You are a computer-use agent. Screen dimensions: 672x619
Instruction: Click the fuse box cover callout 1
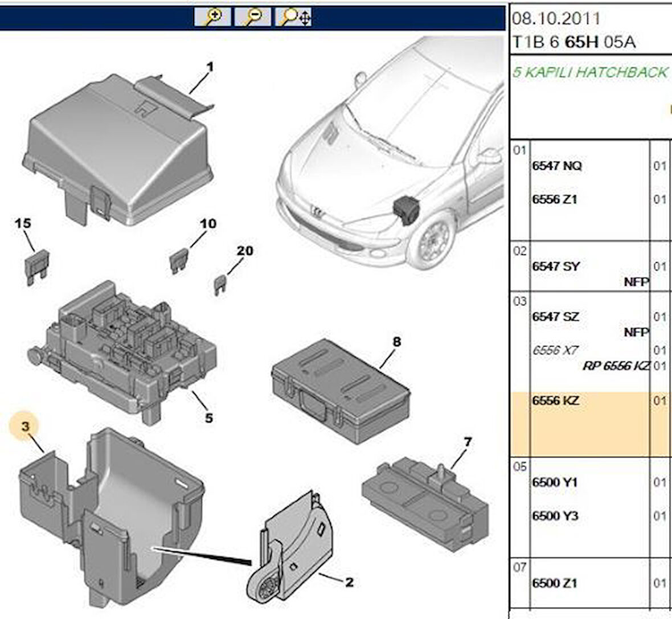210,67
